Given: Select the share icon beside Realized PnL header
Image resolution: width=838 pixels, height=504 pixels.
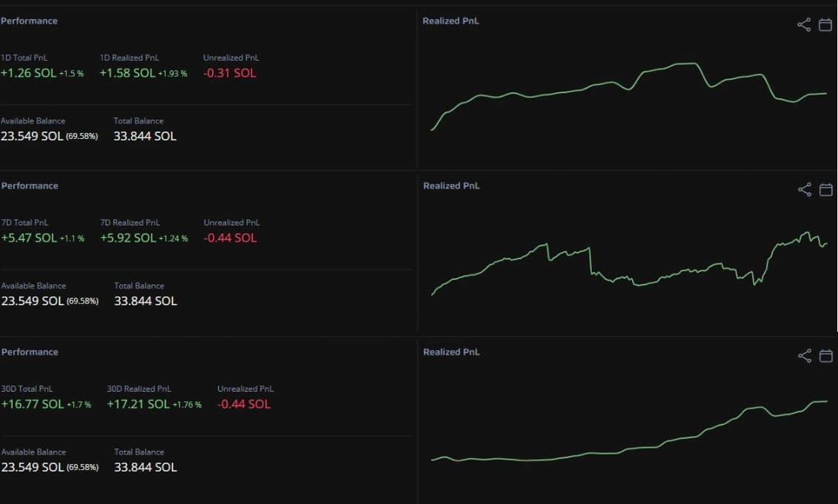Looking at the screenshot, I should (804, 24).
